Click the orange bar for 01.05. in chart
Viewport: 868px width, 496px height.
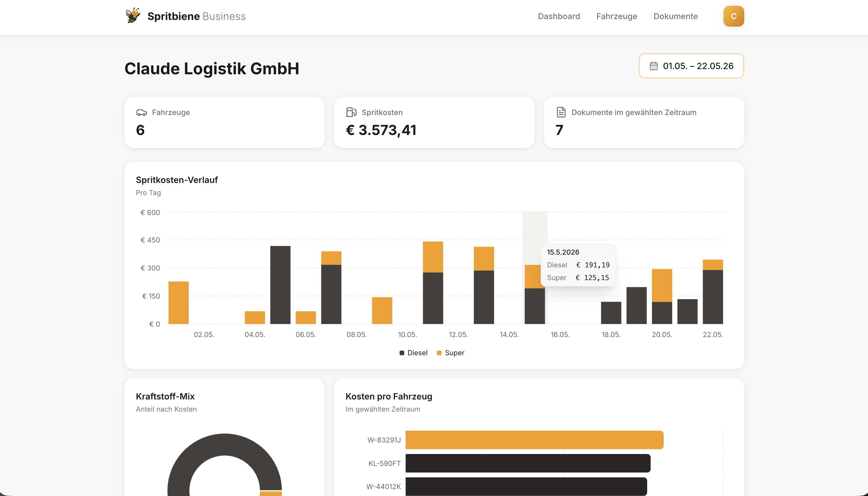[178, 303]
